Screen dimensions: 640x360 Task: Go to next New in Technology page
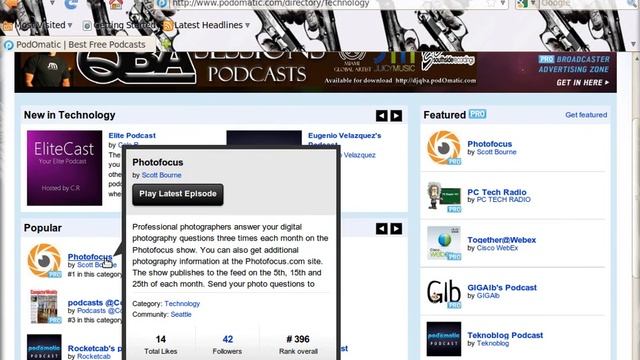click(x=396, y=116)
